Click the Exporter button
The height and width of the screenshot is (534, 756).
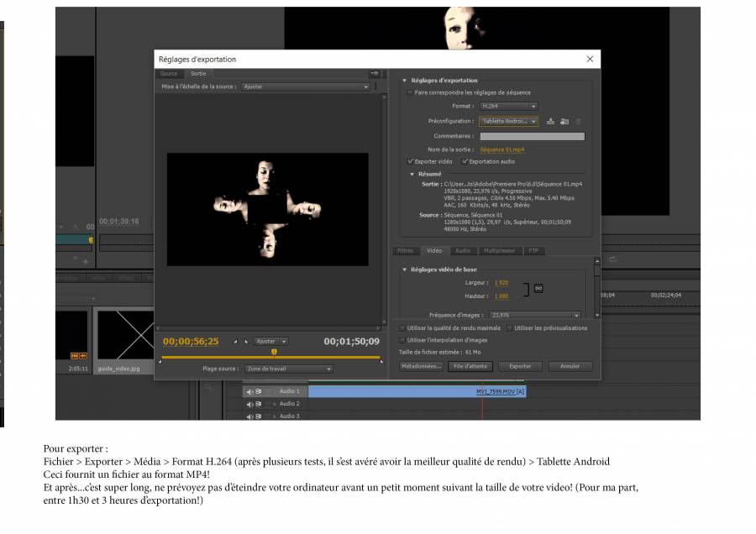pos(520,366)
